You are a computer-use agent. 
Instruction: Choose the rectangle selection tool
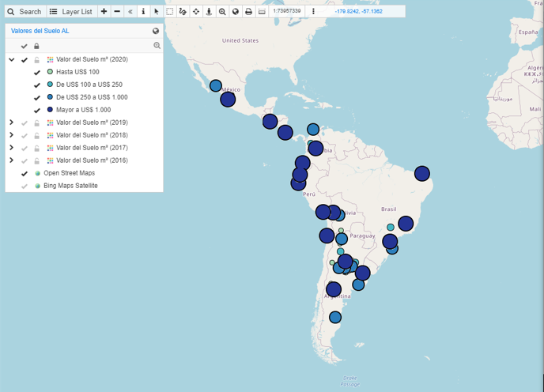tap(169, 12)
